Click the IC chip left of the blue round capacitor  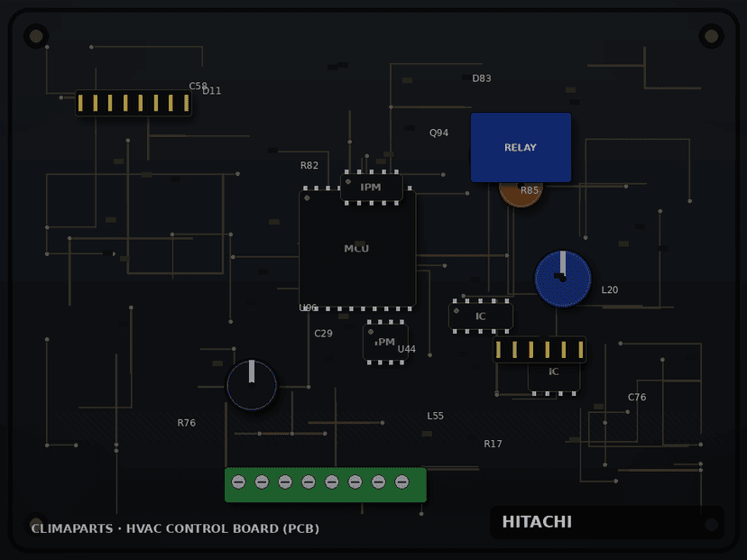tap(481, 317)
